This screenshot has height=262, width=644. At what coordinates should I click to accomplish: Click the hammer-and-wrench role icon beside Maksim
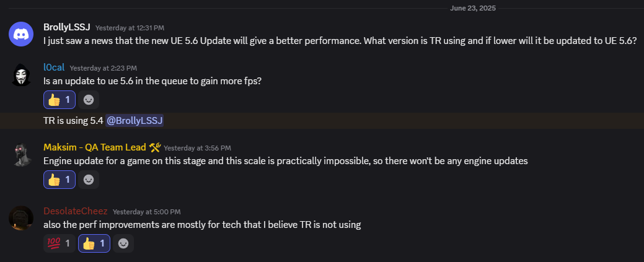pos(155,147)
